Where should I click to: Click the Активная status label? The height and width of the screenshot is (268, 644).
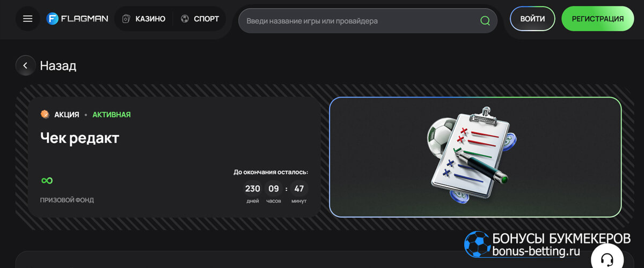point(111,115)
